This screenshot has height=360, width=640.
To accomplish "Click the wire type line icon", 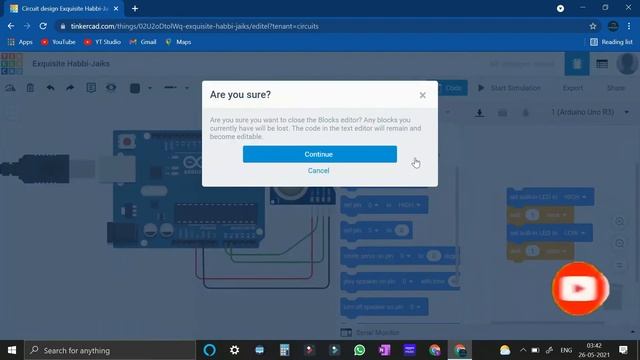I will pos(171,88).
